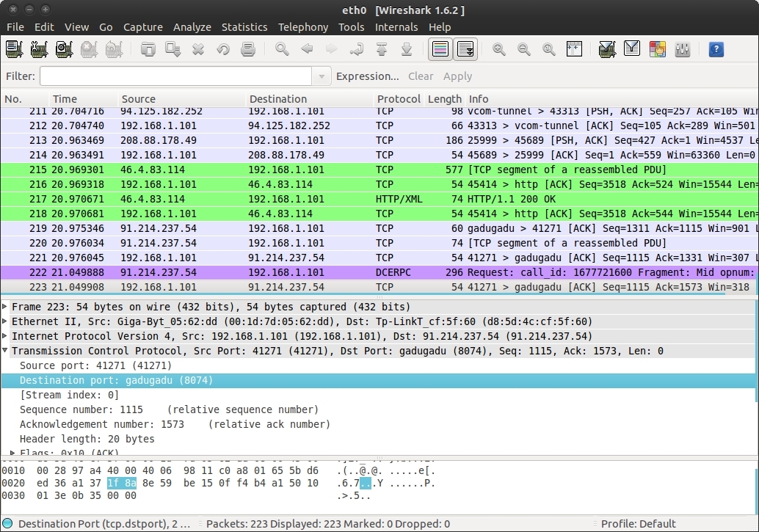Sort by the Length column header
759x532 pixels.
pos(444,99)
